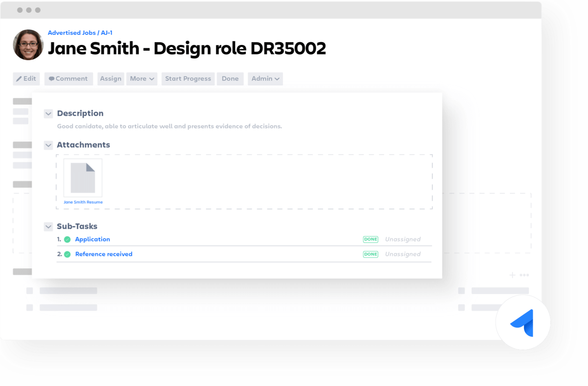Click Start Progress

tap(188, 79)
